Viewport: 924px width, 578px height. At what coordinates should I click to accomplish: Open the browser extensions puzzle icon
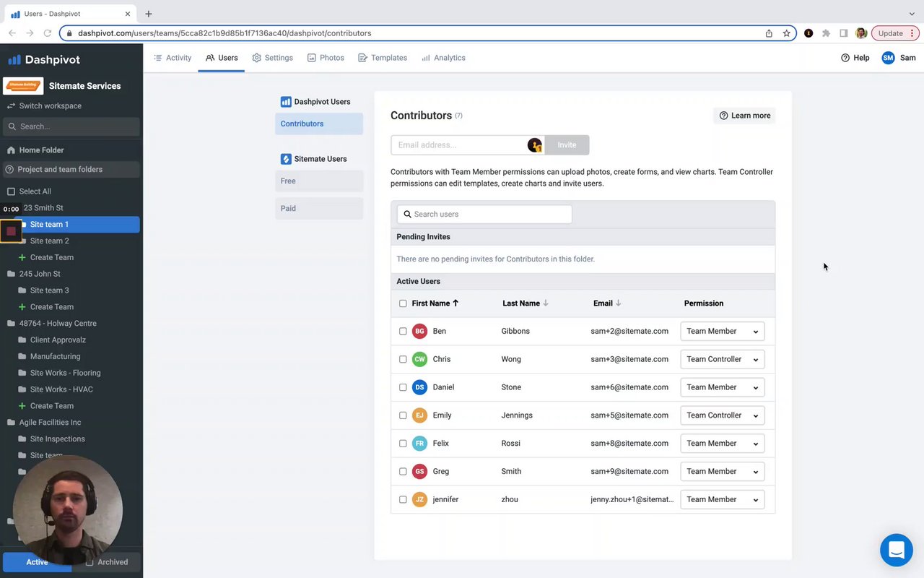coord(826,33)
